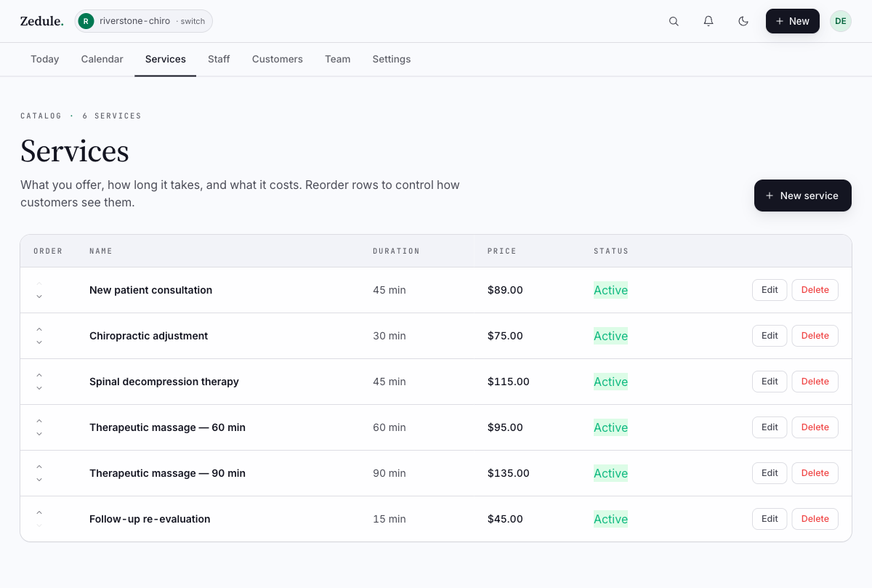Viewport: 872px width, 588px height.
Task: Click the $115.00 price cell
Action: point(509,382)
